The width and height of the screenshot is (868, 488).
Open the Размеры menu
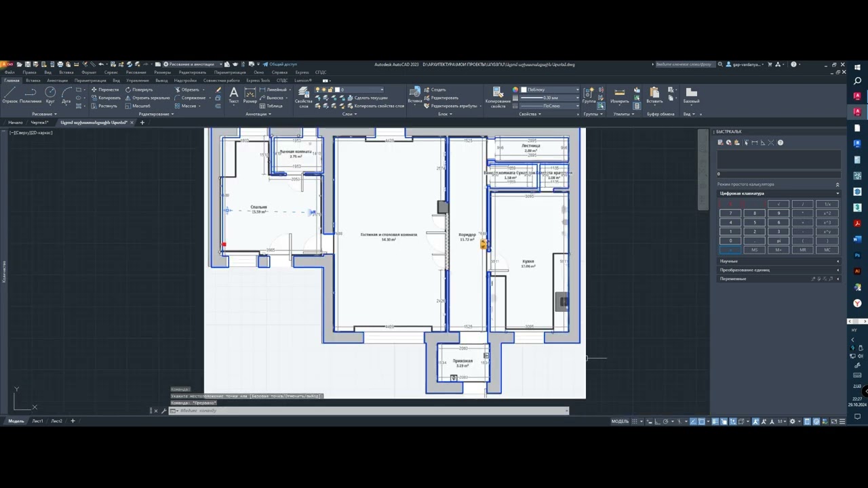point(162,72)
